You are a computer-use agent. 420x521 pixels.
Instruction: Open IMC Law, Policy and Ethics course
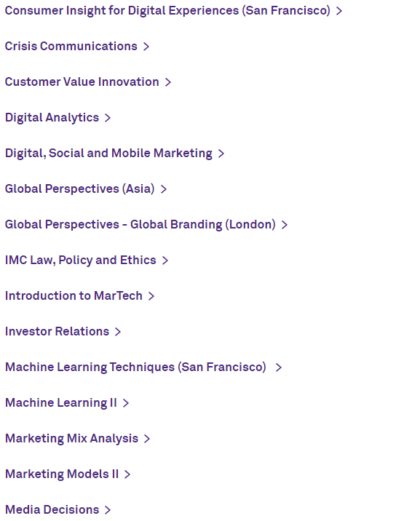80,260
